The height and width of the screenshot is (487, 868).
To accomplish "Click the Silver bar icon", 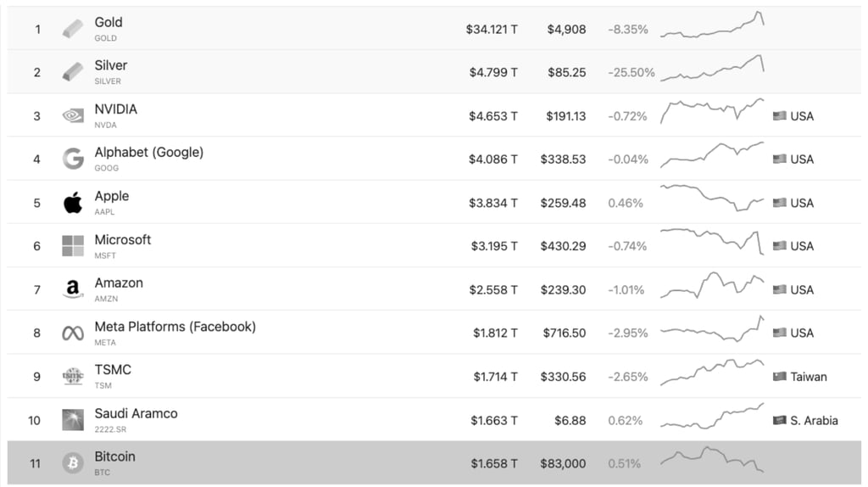I will click(73, 72).
